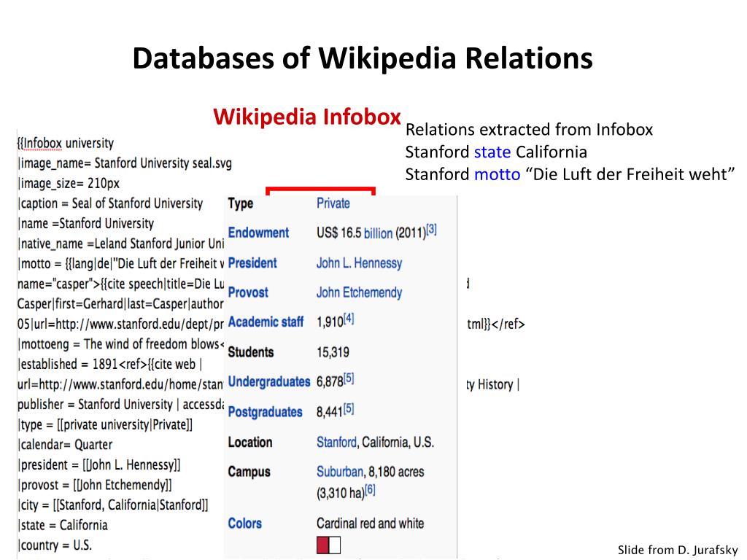Click the '|state = California' source line
Image resolution: width=747 pixels, height=560 pixels.
coord(63,525)
